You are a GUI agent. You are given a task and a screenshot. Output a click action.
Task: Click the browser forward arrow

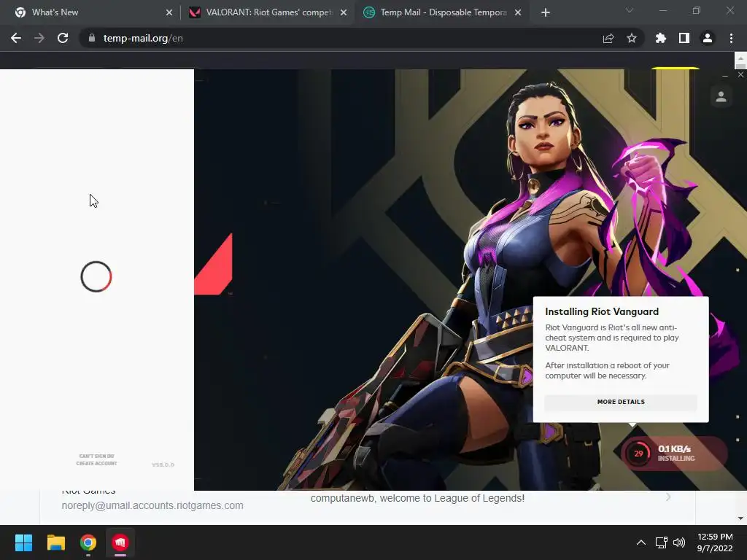[x=39, y=38]
